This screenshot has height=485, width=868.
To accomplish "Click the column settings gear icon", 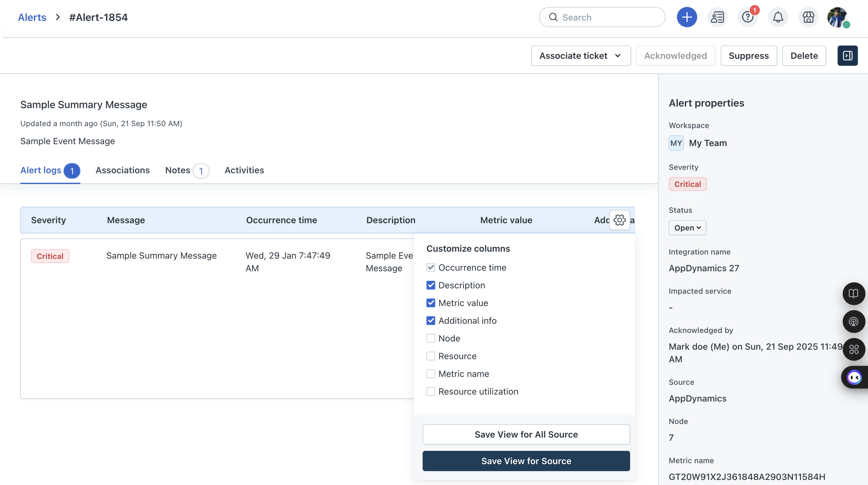I will point(619,220).
